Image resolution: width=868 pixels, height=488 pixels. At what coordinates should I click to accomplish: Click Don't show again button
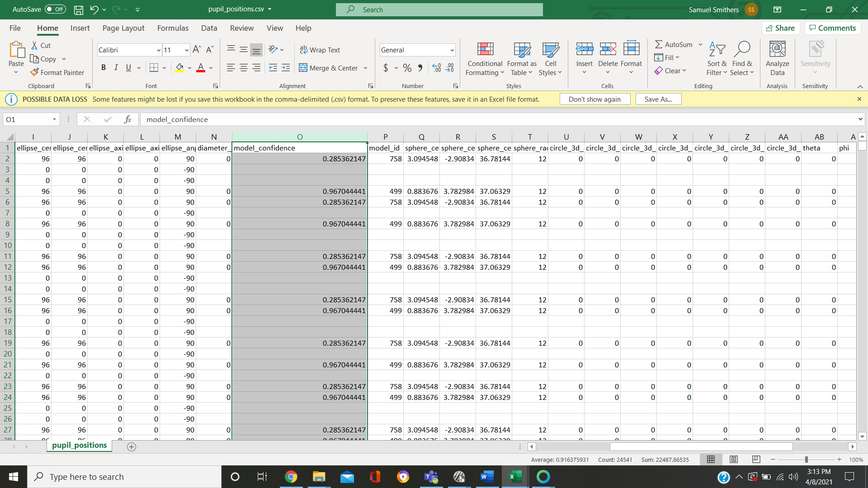click(x=594, y=99)
